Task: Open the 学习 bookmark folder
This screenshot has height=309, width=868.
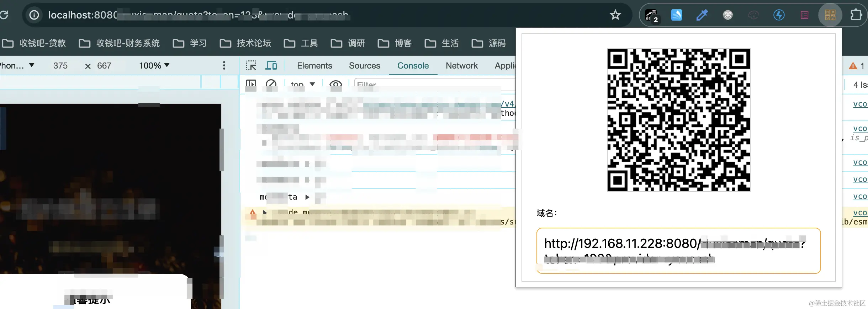Action: point(190,43)
